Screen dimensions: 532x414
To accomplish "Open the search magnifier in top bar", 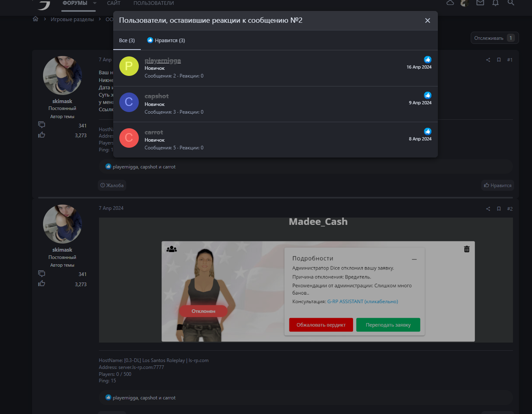I will tap(511, 3).
